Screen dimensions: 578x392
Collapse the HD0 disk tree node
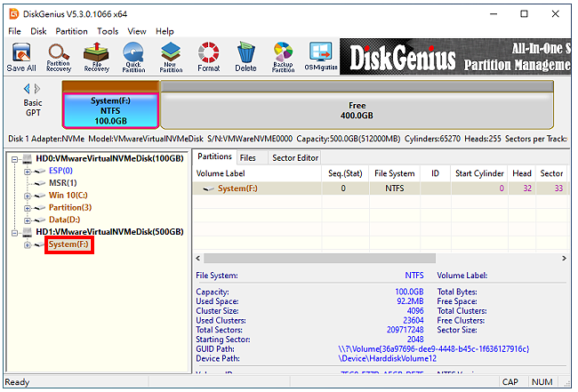(x=14, y=159)
